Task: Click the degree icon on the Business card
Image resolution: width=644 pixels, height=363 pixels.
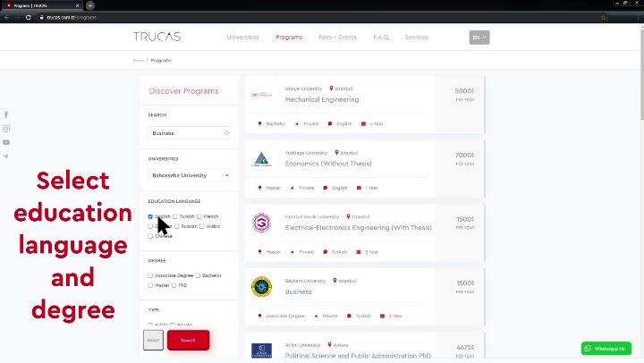Action: [259, 316]
